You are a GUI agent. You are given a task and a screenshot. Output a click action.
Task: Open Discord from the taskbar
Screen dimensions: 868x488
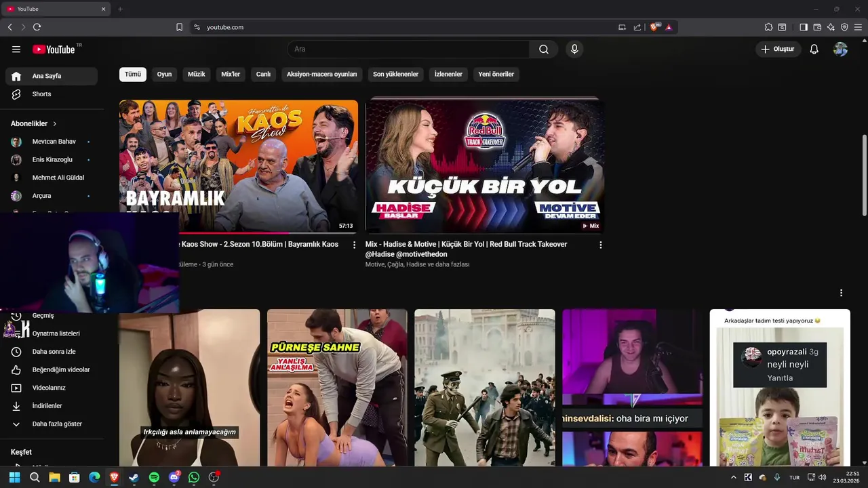(x=174, y=477)
